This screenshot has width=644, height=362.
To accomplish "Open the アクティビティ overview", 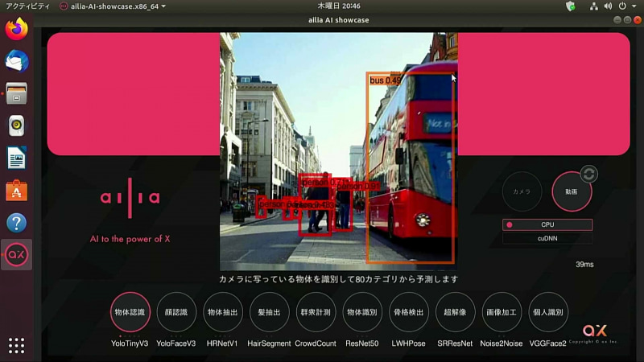I will (27, 6).
